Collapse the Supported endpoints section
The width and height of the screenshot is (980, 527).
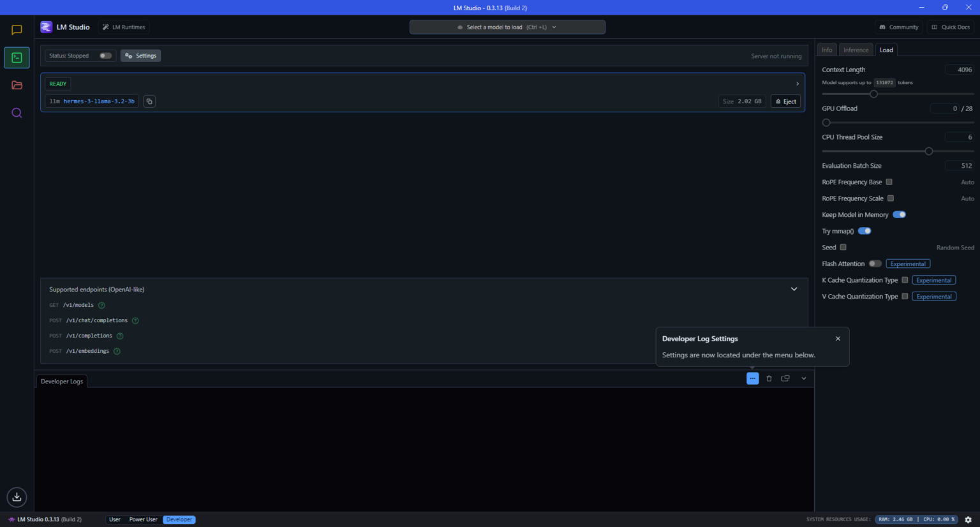point(794,289)
